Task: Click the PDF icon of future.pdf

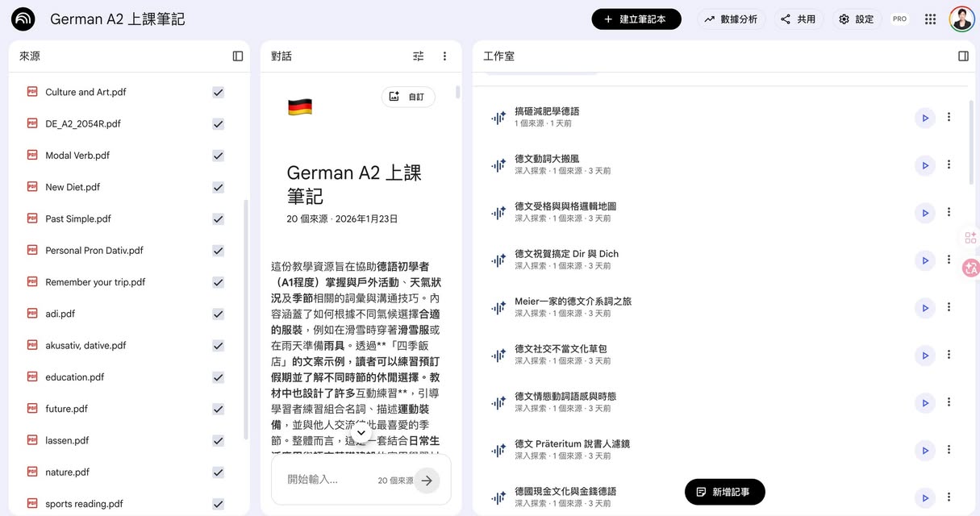Action: (32, 409)
